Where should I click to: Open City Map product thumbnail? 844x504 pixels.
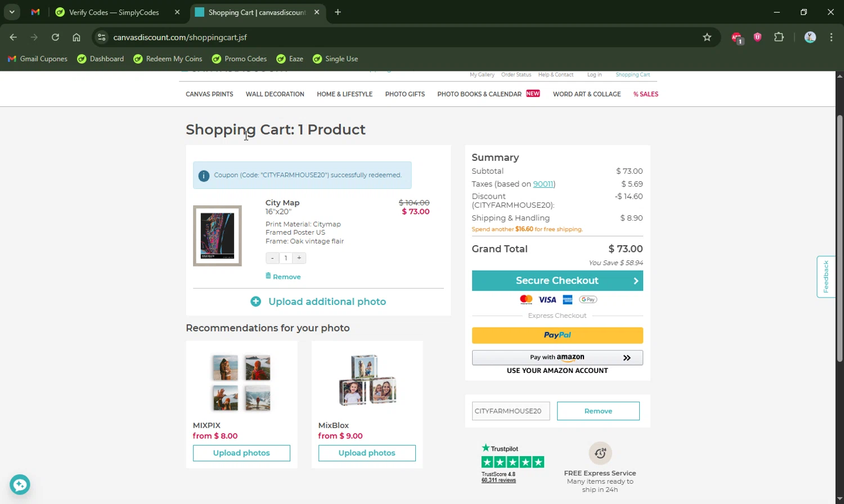pos(217,236)
